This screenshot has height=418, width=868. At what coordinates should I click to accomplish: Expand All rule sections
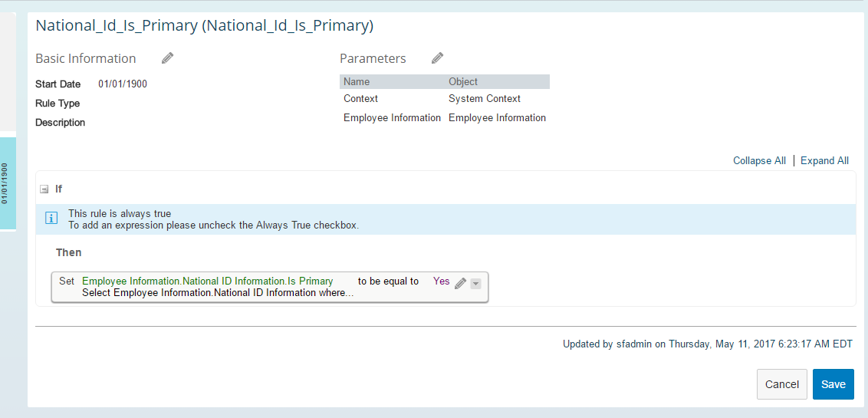pos(825,160)
